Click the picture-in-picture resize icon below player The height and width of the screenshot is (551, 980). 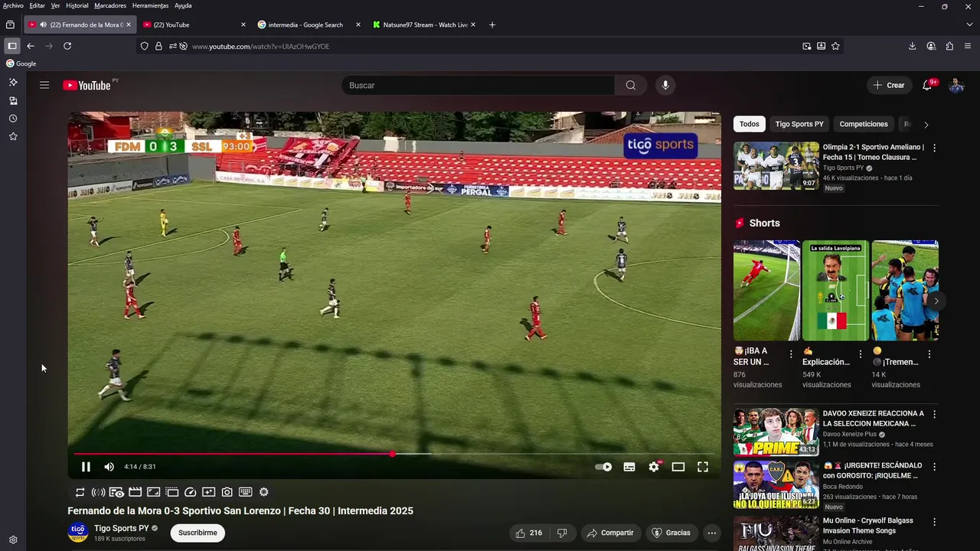point(153,492)
